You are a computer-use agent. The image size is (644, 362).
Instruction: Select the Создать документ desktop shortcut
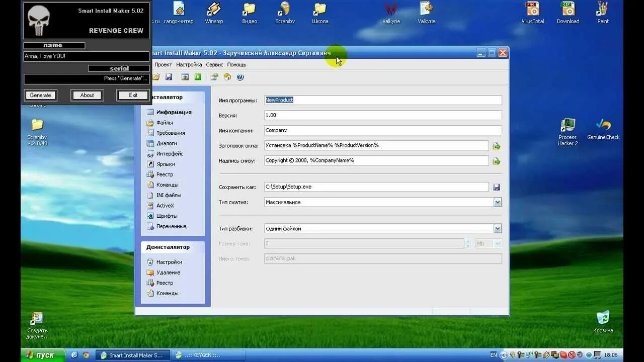tap(37, 325)
